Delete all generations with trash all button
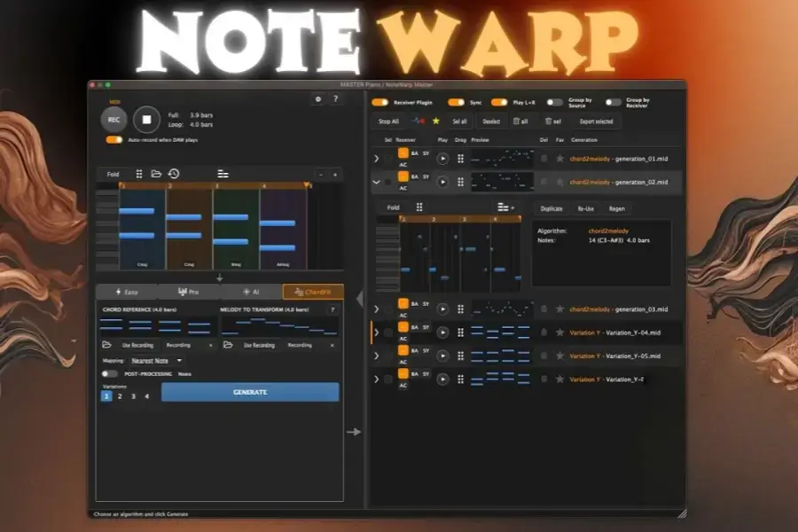Viewport: 798px width, 532px height. click(520, 121)
